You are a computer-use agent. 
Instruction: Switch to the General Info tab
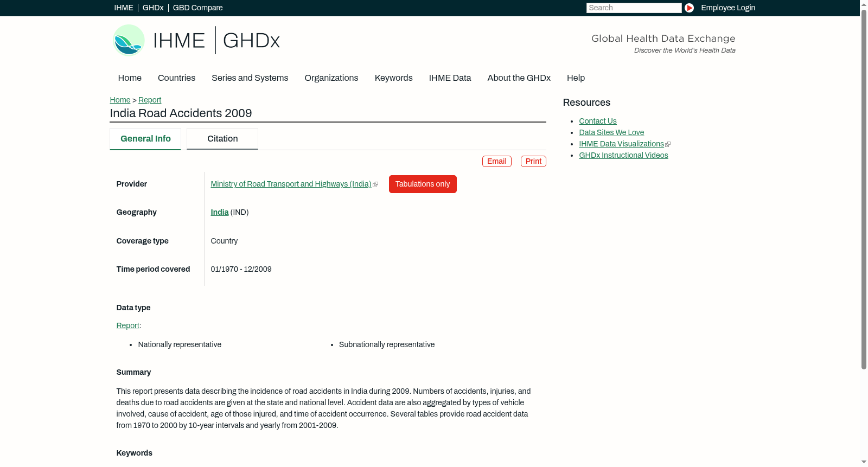[145, 139]
